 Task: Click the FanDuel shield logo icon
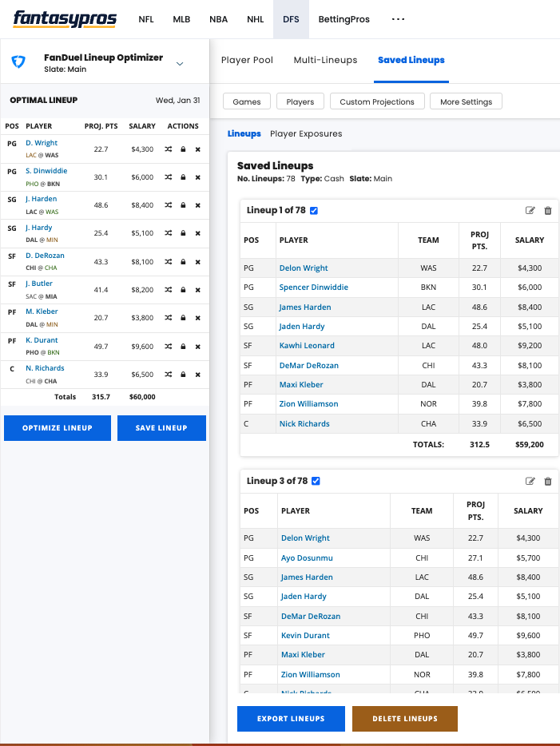[18, 62]
